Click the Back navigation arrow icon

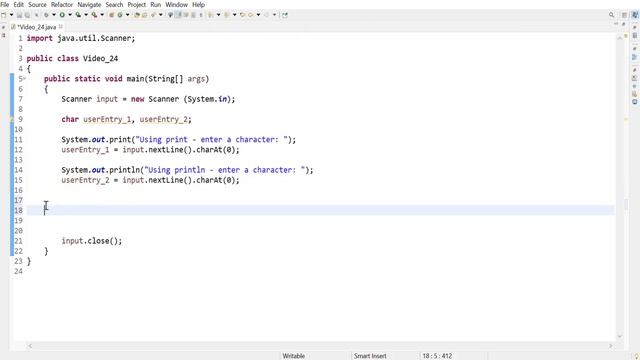point(250,15)
